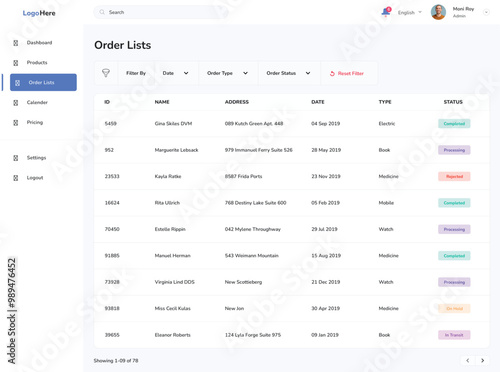Click the Showing 1-09 of 78 text

[x=116, y=361]
